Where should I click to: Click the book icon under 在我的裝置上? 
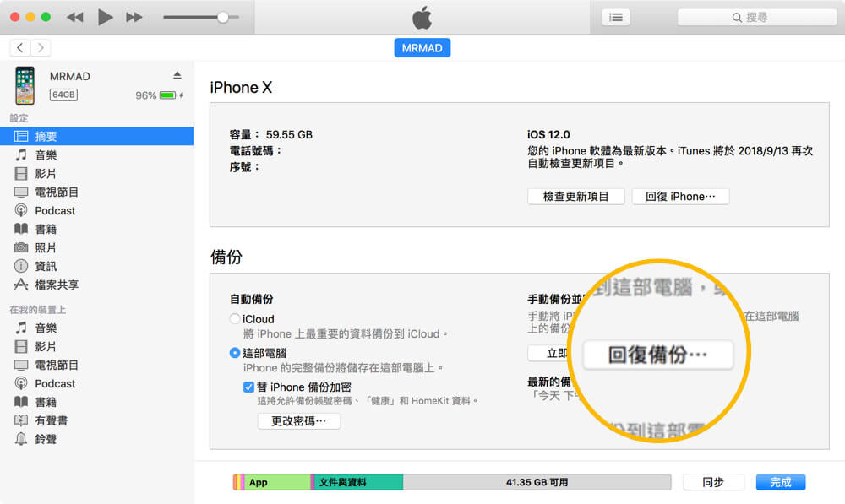pos(21,402)
